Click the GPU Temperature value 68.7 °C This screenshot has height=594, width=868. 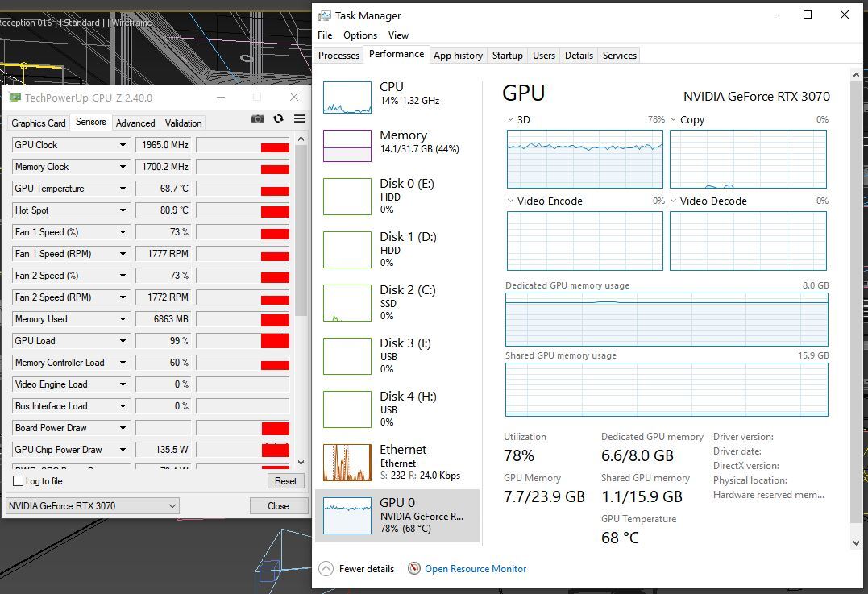click(x=164, y=189)
